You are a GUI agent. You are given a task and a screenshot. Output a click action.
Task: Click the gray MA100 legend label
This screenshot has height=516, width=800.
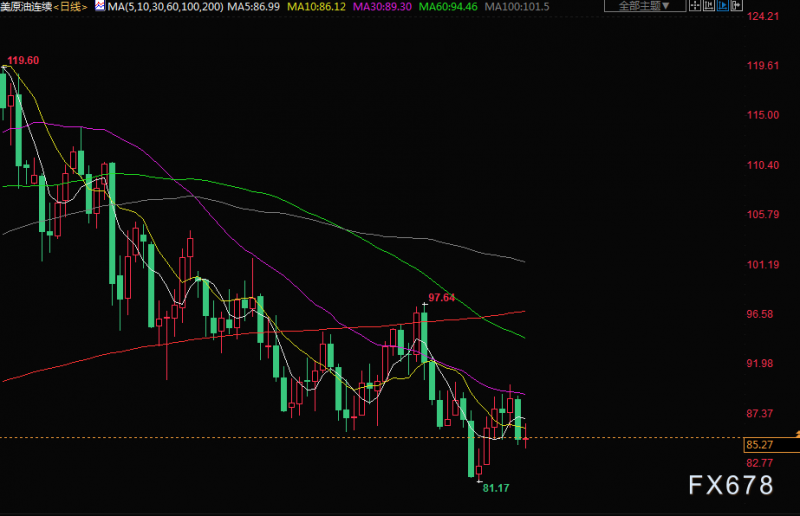tap(517, 7)
